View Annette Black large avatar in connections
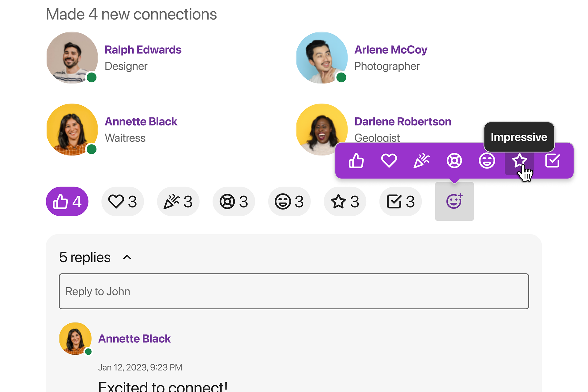The image size is (588, 392). click(x=72, y=130)
